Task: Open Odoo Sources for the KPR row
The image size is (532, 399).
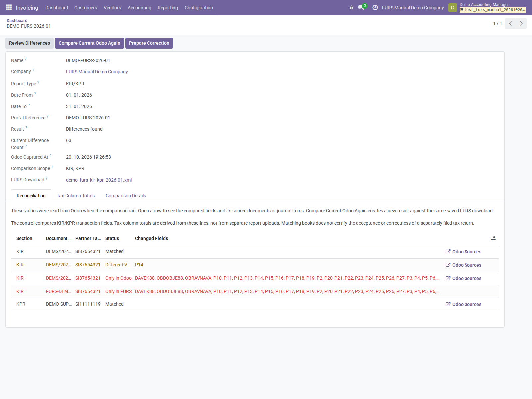Action: (x=464, y=304)
